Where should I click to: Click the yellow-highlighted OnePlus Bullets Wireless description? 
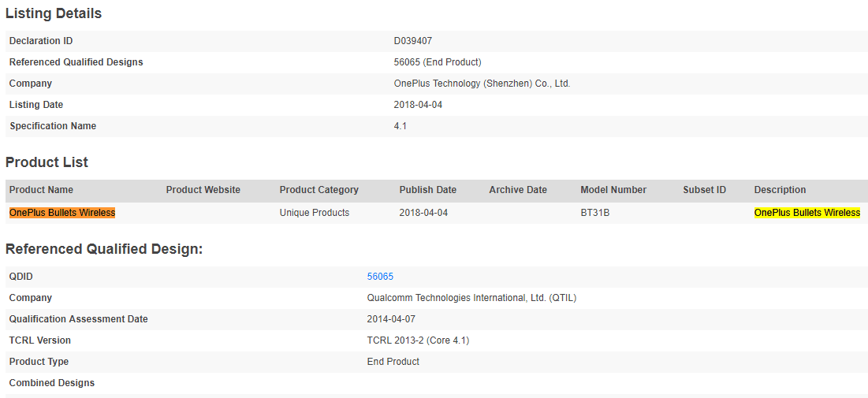pos(807,213)
